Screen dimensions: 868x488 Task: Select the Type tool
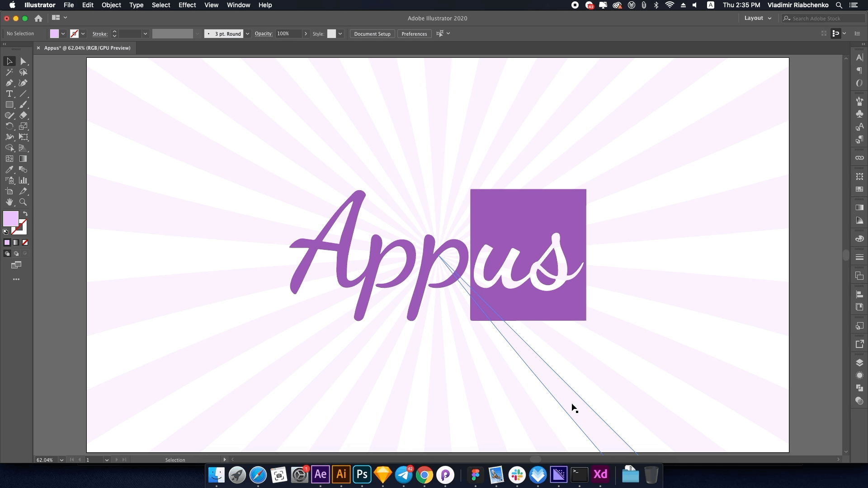[9, 94]
